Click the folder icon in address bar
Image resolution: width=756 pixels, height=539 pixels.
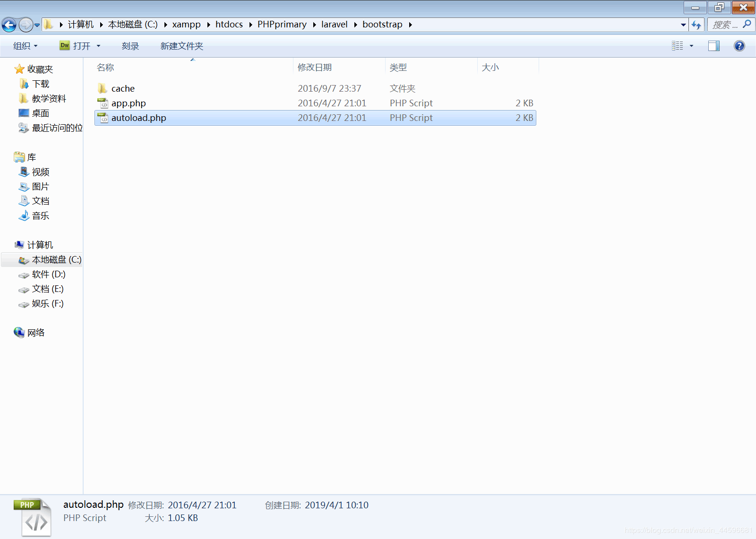point(48,24)
